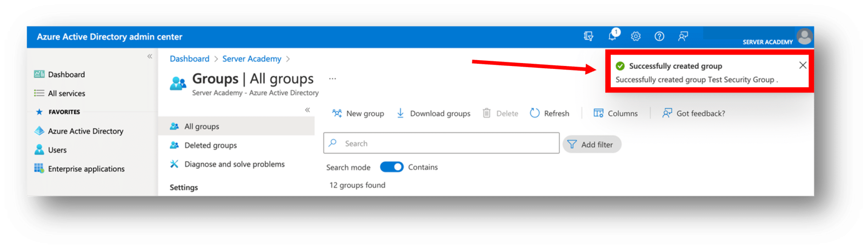The height and width of the screenshot is (250, 868).
Task: Open the more options ellipsis beside All groups
Action: (332, 79)
